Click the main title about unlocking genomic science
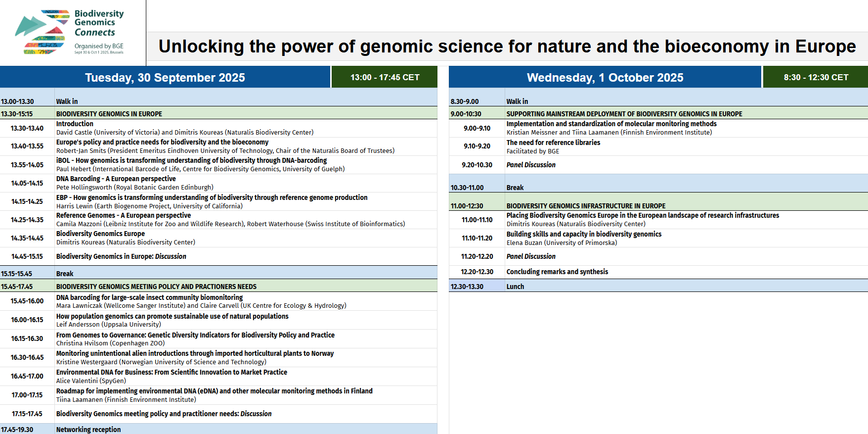The width and height of the screenshot is (868, 434). pos(507,47)
